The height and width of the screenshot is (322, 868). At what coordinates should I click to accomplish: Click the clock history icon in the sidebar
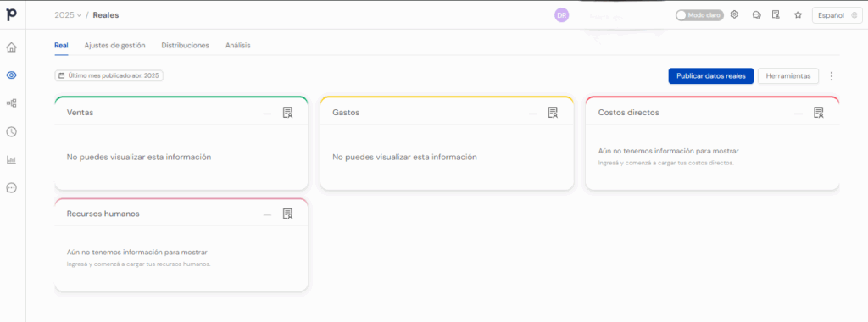pyautogui.click(x=11, y=131)
